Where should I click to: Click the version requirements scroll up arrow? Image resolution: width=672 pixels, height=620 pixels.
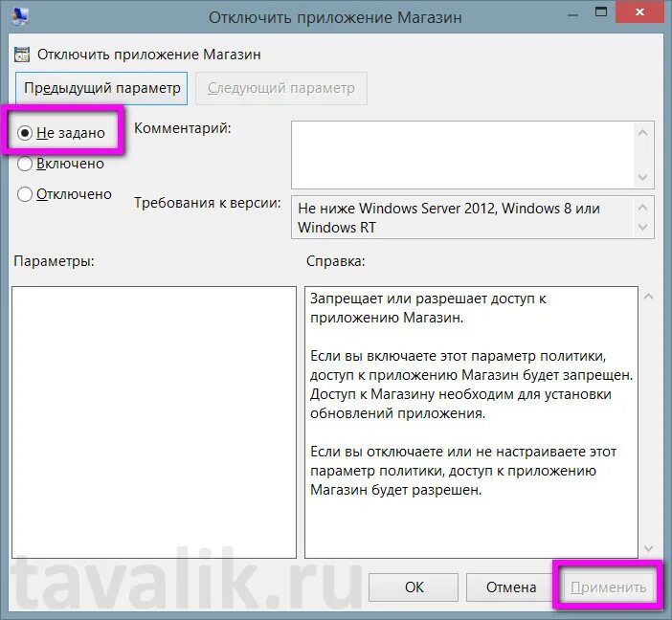642,208
